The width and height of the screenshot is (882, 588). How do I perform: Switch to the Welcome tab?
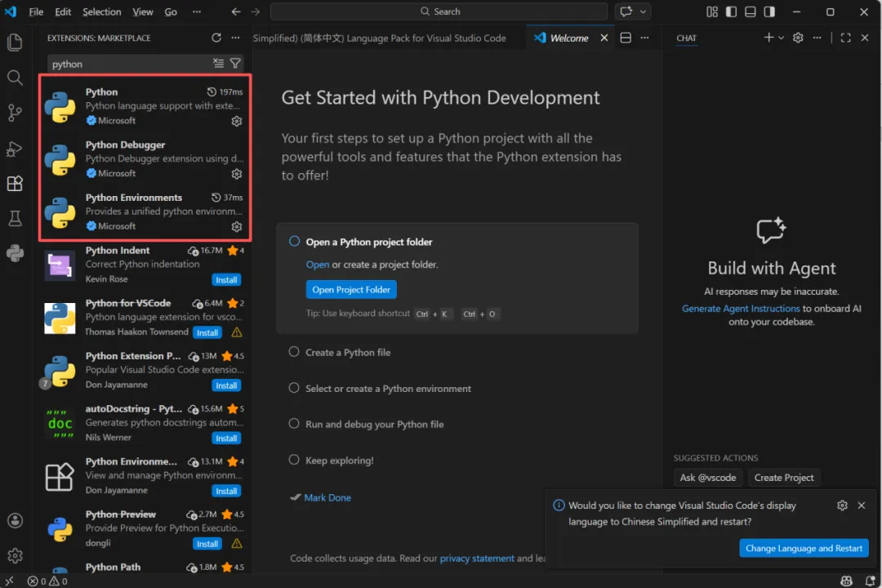(x=568, y=38)
